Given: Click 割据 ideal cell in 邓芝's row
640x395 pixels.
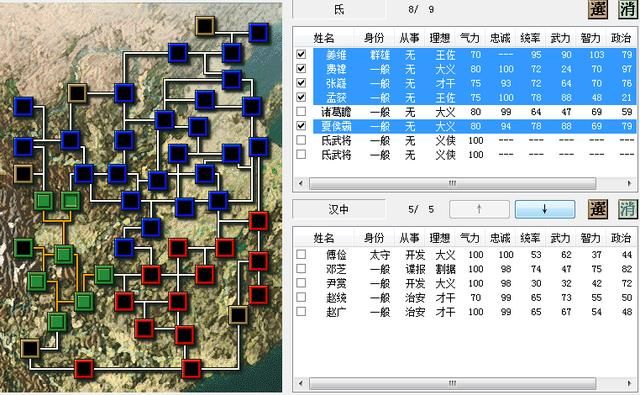Looking at the screenshot, I should coord(445,269).
